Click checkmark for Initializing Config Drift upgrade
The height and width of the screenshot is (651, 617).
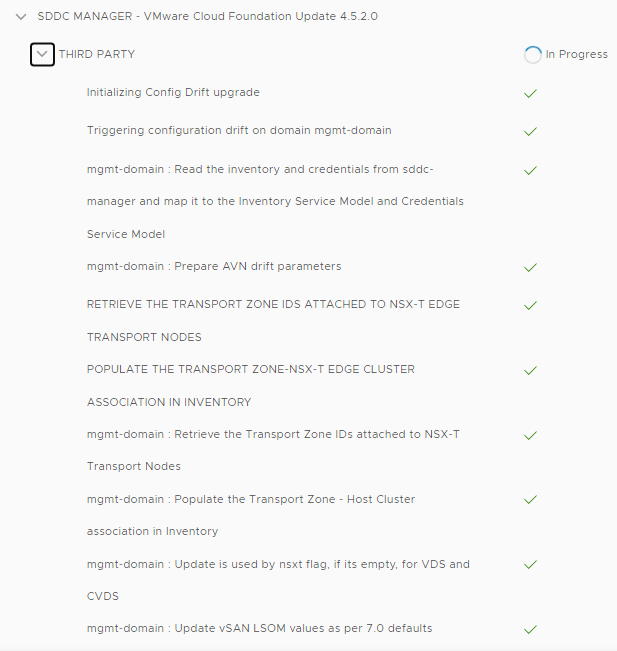pos(531,93)
